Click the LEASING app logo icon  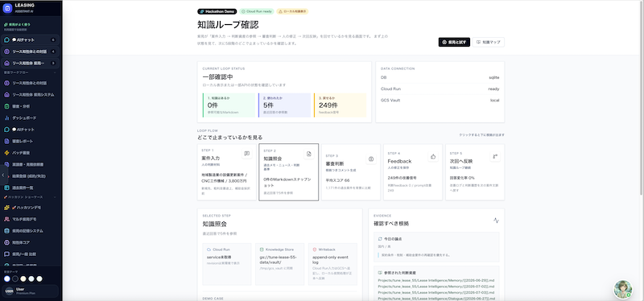click(7, 7)
